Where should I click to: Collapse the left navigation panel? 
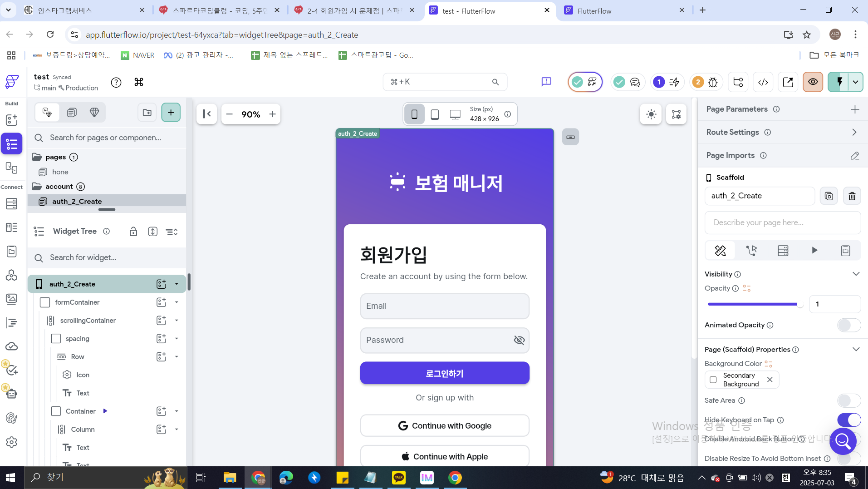point(206,114)
